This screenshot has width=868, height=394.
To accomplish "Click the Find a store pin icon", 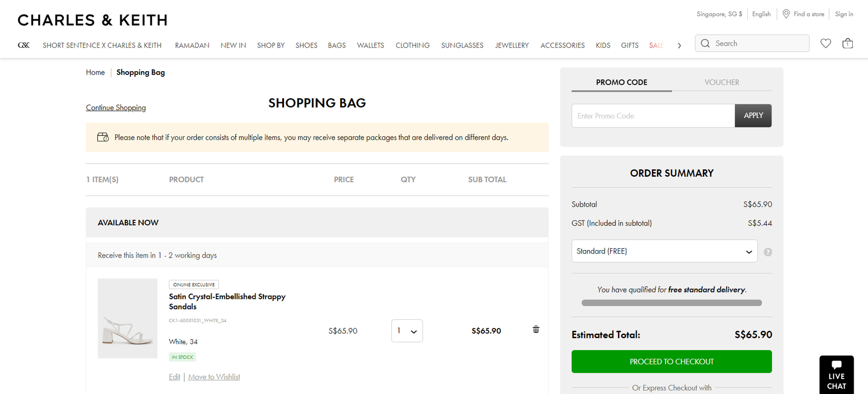I will [786, 14].
